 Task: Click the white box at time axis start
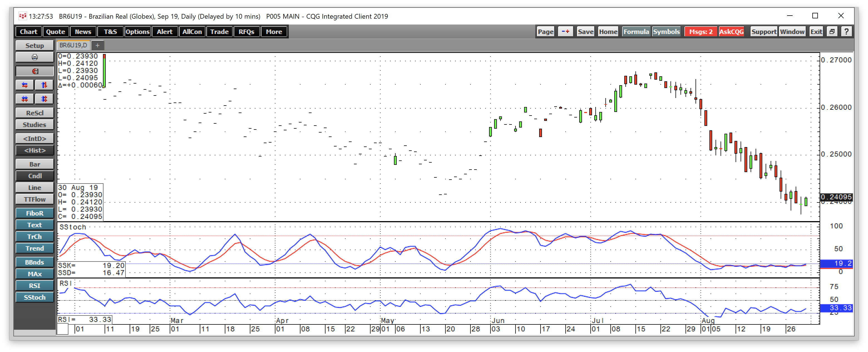62,329
